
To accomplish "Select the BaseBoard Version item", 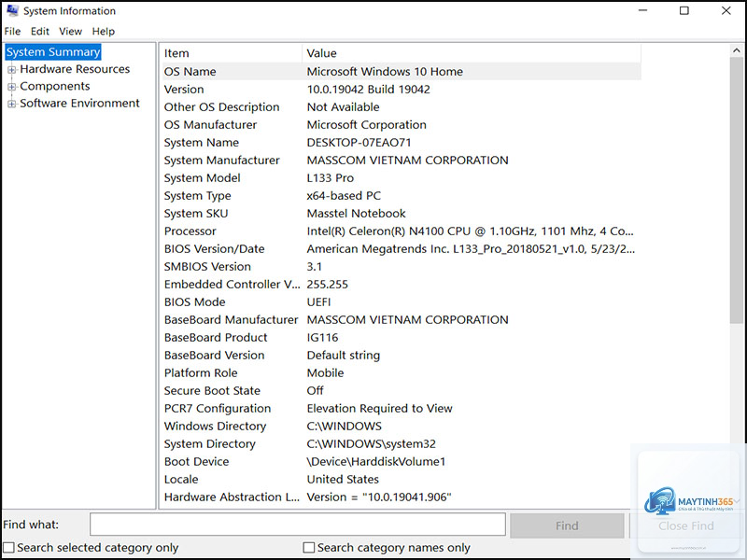I will (214, 356).
